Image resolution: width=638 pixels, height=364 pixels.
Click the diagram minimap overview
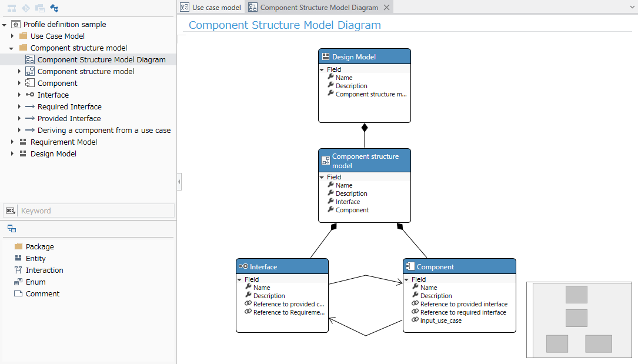(579, 320)
